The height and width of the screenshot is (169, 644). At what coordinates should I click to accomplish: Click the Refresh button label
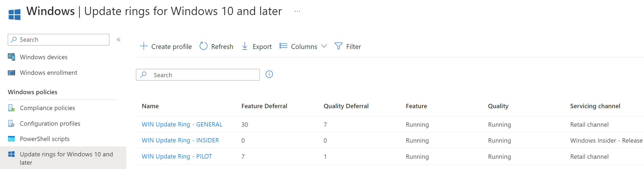click(222, 47)
